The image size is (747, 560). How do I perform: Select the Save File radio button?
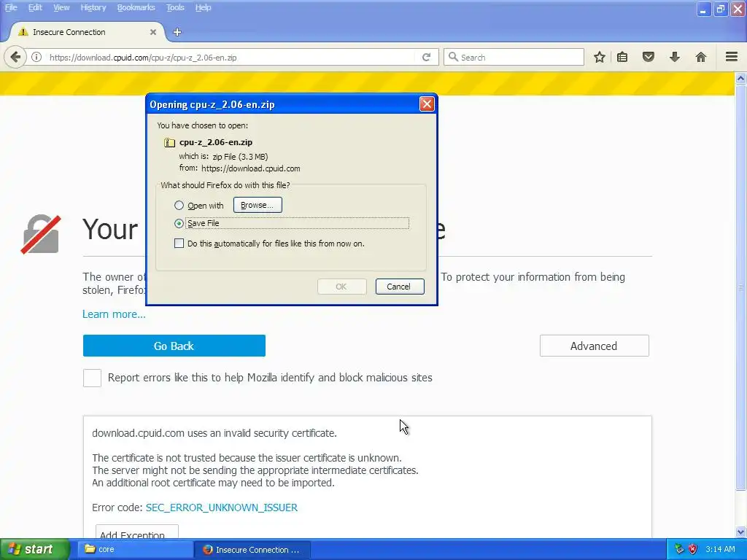[x=179, y=223]
